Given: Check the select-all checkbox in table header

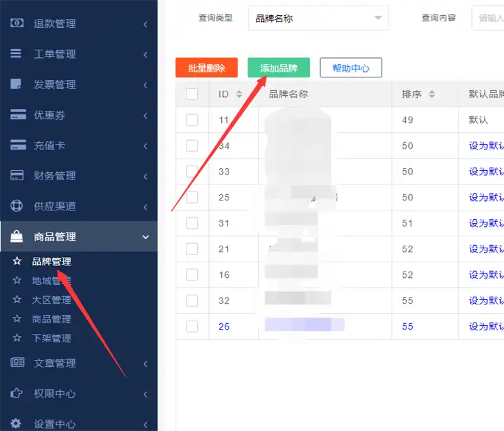Looking at the screenshot, I should coord(192,94).
